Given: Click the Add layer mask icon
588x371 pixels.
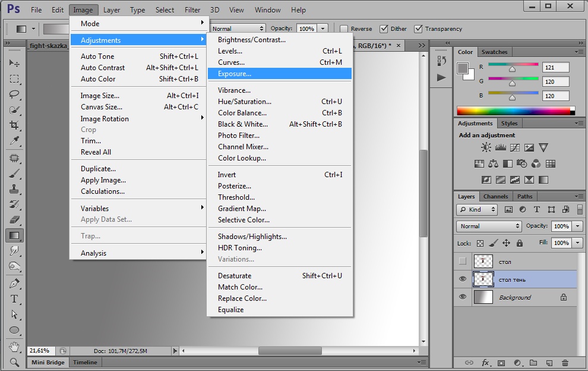Looking at the screenshot, I should 501,363.
